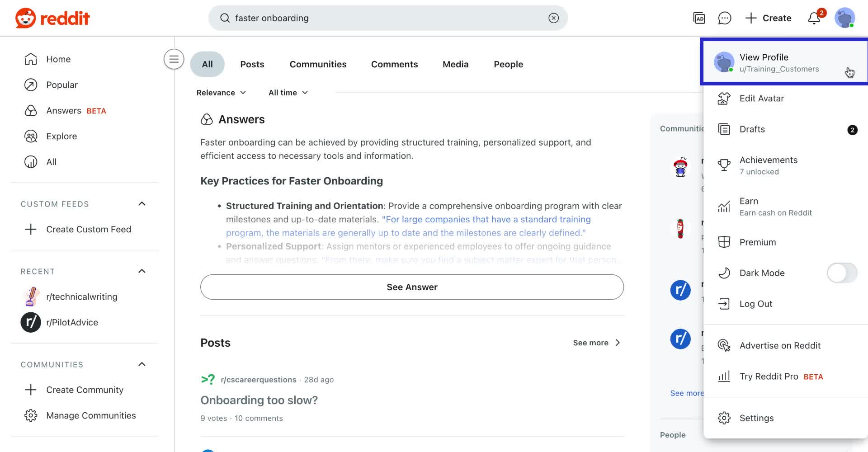Enable Dark Mode
Screen dimensions: 868x452
pos(842,273)
